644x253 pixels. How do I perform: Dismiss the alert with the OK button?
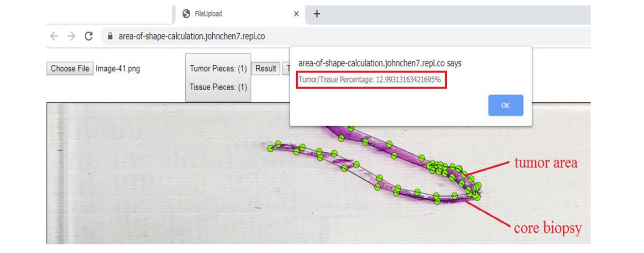coord(505,105)
